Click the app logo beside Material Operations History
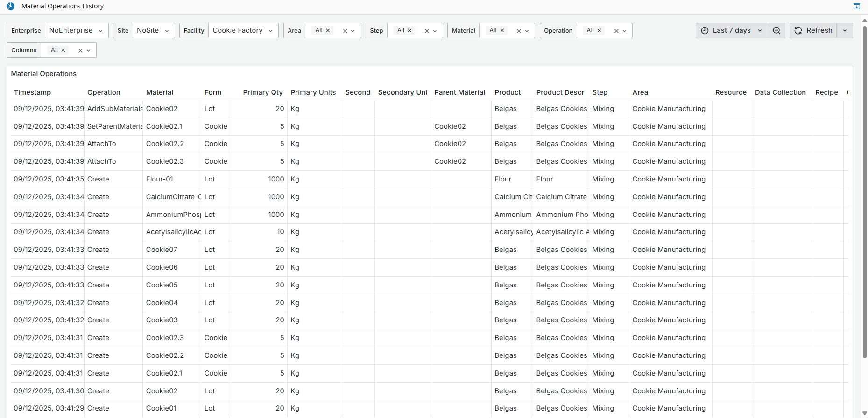The height and width of the screenshot is (418, 868). coord(10,6)
